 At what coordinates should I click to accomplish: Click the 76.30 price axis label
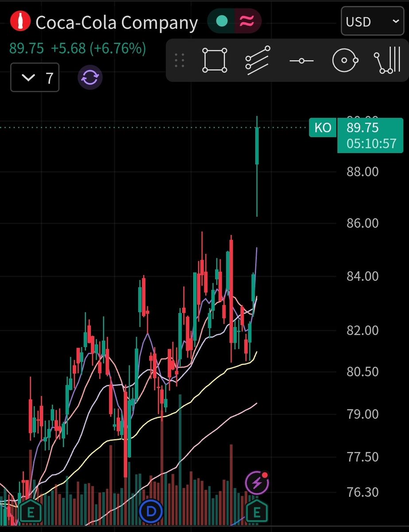coord(363,492)
